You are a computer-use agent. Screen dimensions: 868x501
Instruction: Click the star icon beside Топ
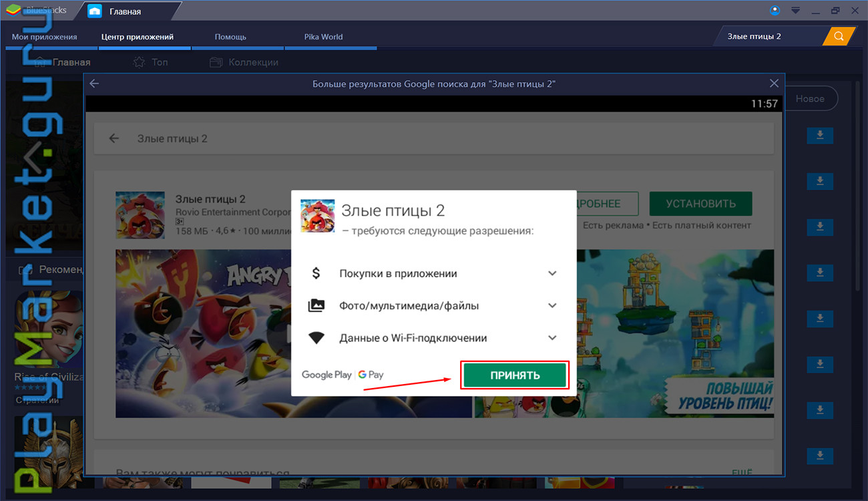(139, 62)
